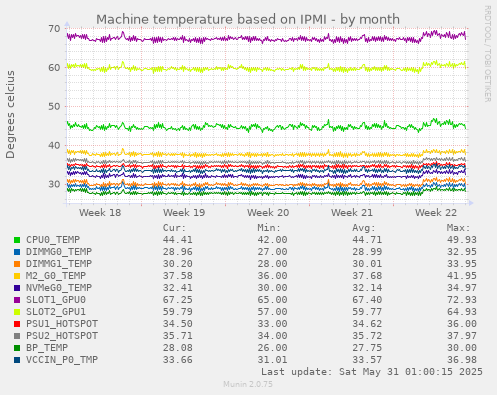The width and height of the screenshot is (497, 395).
Task: Click the 50 y-axis tick label
Action: [54, 107]
